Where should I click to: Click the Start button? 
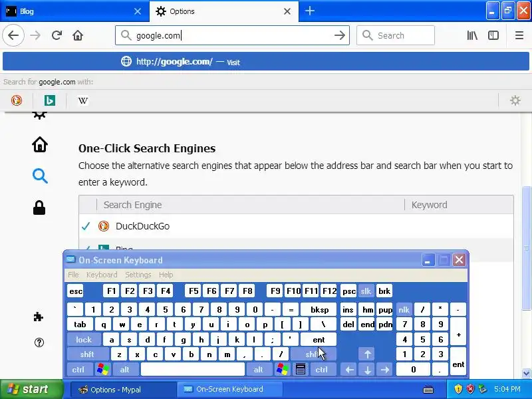[31, 389]
